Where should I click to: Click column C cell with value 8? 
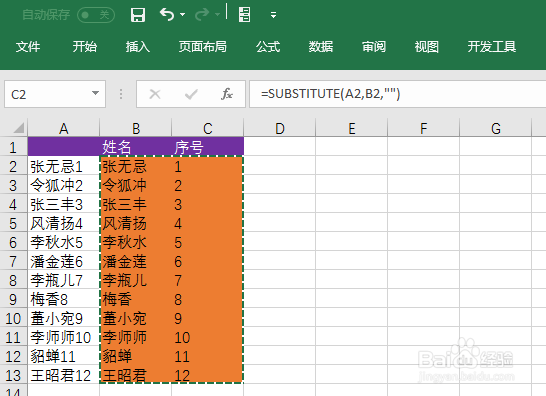pos(208,299)
